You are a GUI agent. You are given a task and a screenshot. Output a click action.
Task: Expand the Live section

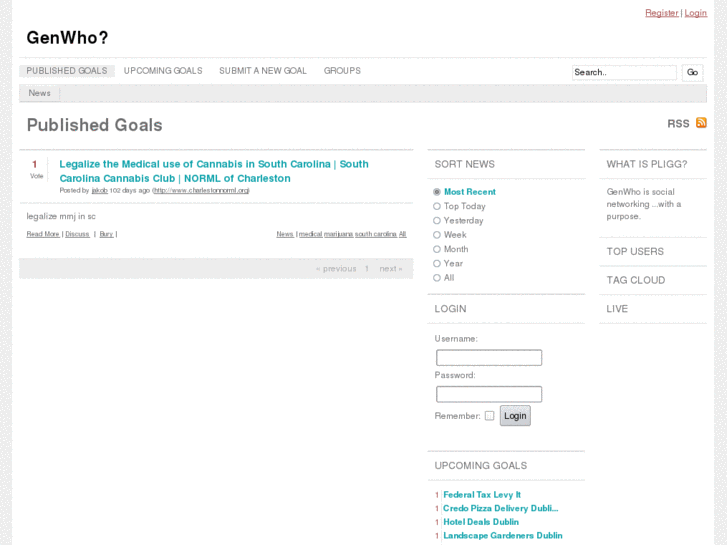[x=617, y=309]
